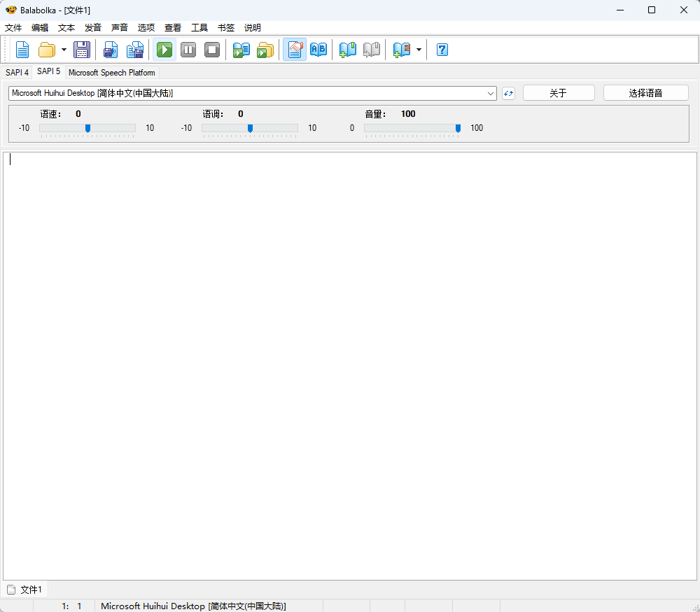Viewport: 700px width, 612px height.
Task: Click the save audio file icon
Action: pos(111,50)
